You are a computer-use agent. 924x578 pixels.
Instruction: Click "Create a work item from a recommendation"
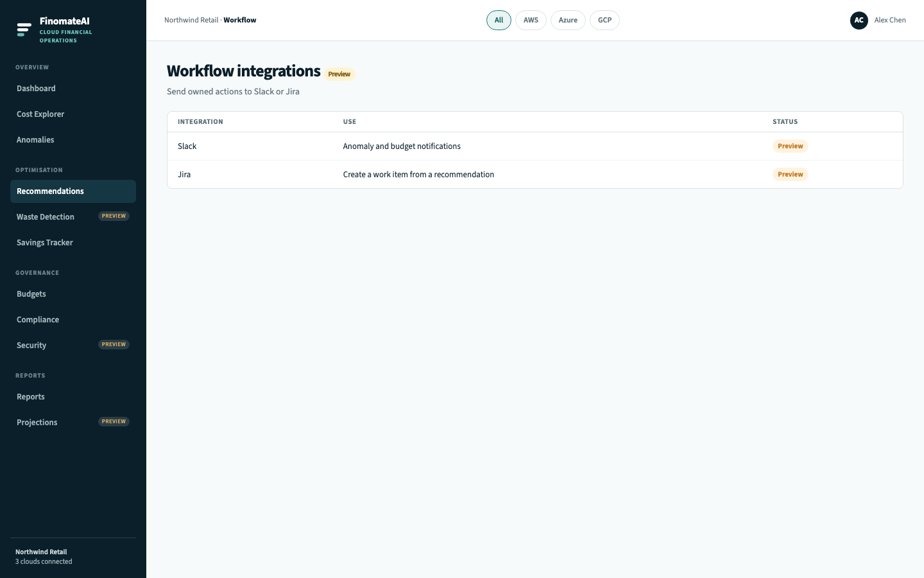[x=418, y=175]
